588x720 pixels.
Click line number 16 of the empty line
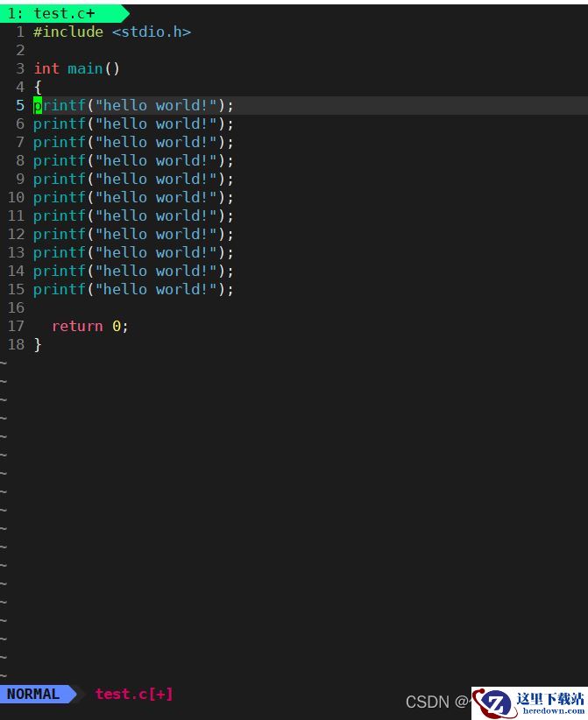[16, 307]
